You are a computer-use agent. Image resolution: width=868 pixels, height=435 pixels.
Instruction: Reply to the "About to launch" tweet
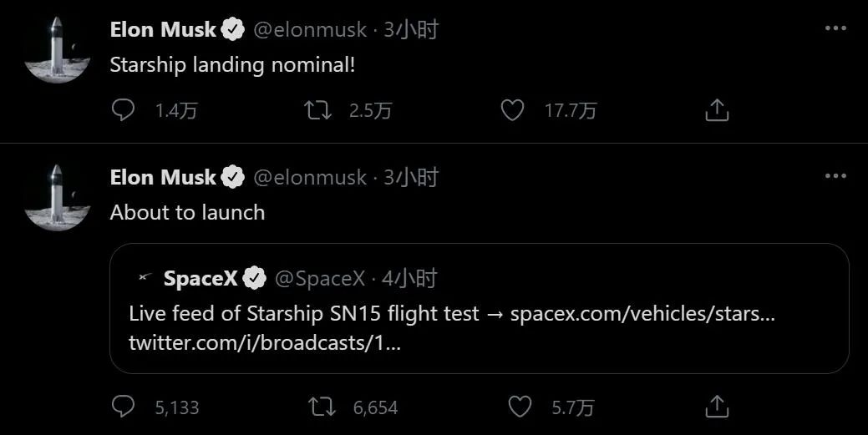(124, 407)
